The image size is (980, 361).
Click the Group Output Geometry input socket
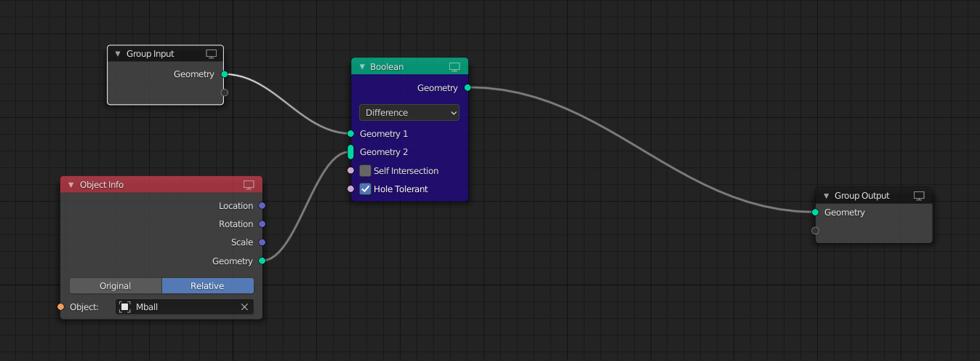pyautogui.click(x=815, y=213)
